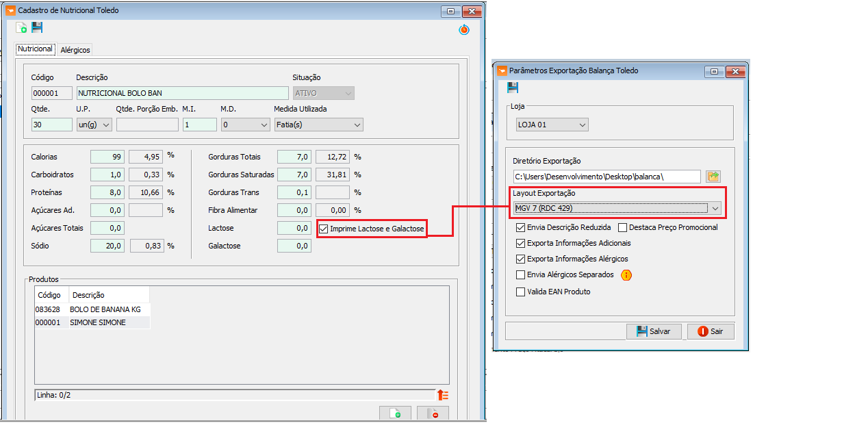Screen dimensions: 868x423
Task: Click the new record icon in Cadastro toolbar
Action: pos(21,28)
